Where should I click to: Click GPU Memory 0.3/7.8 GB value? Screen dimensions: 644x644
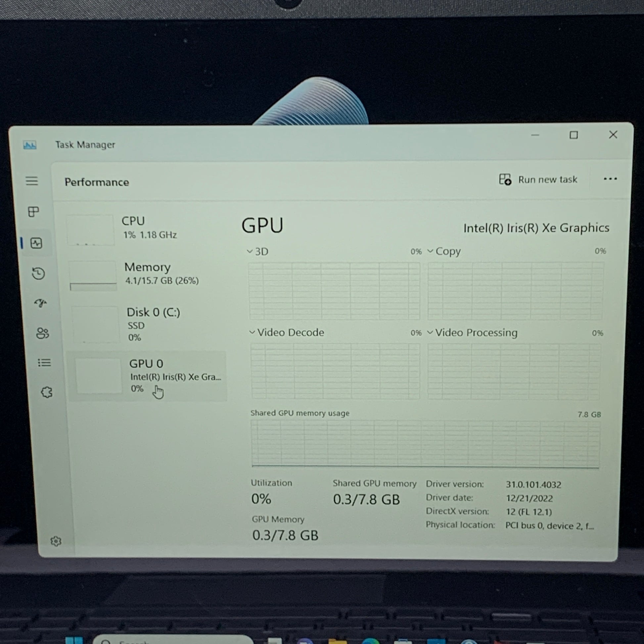pos(285,535)
